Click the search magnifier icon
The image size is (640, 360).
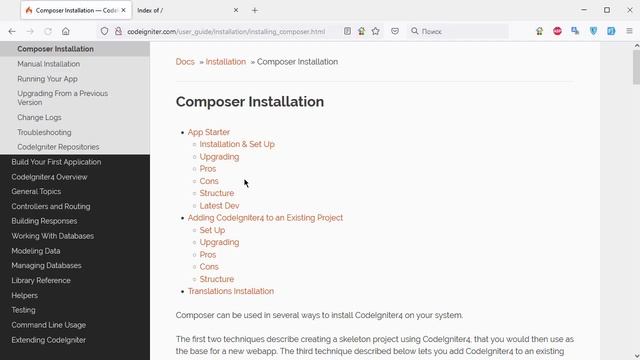[x=414, y=31]
